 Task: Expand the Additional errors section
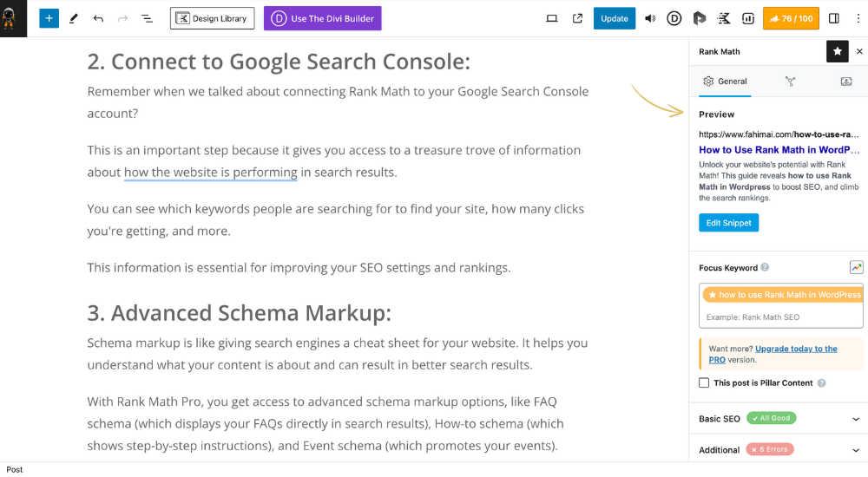(779, 449)
